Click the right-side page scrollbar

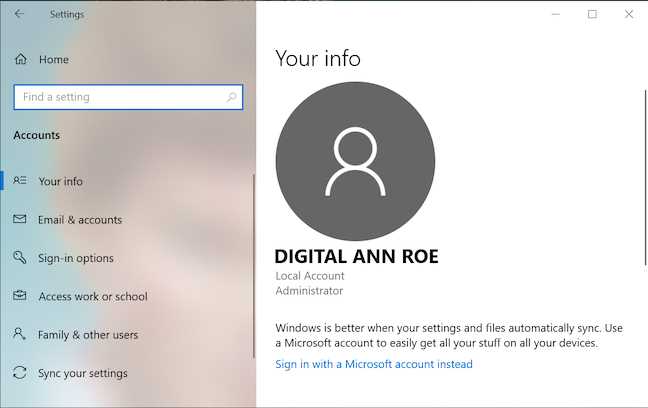pos(645,178)
